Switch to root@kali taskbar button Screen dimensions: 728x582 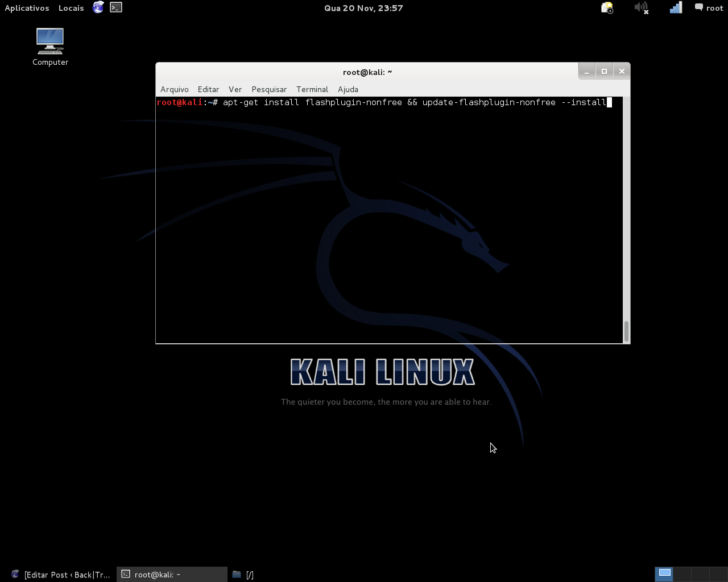pyautogui.click(x=172, y=575)
